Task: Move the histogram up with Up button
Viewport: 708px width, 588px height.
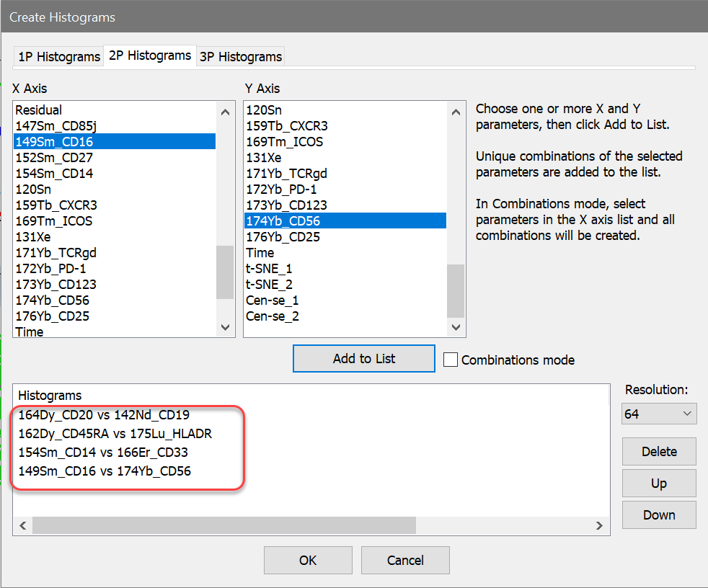Action: pyautogui.click(x=659, y=484)
